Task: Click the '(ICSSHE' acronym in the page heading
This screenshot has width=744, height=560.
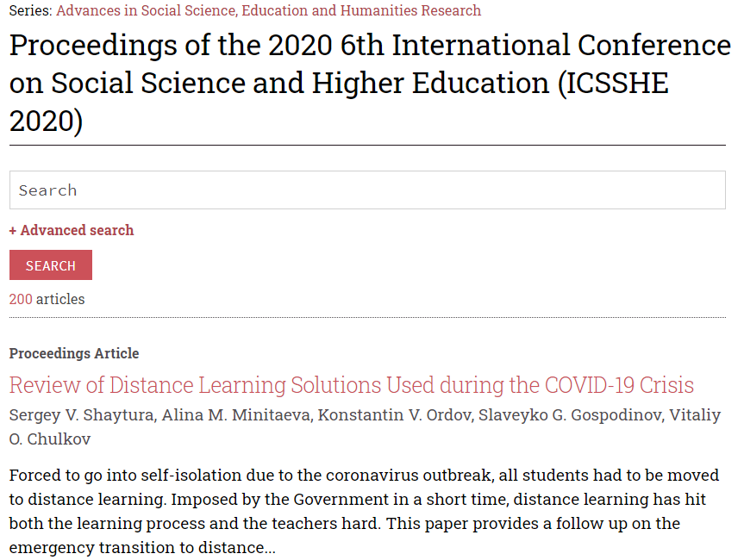Action: point(613,83)
